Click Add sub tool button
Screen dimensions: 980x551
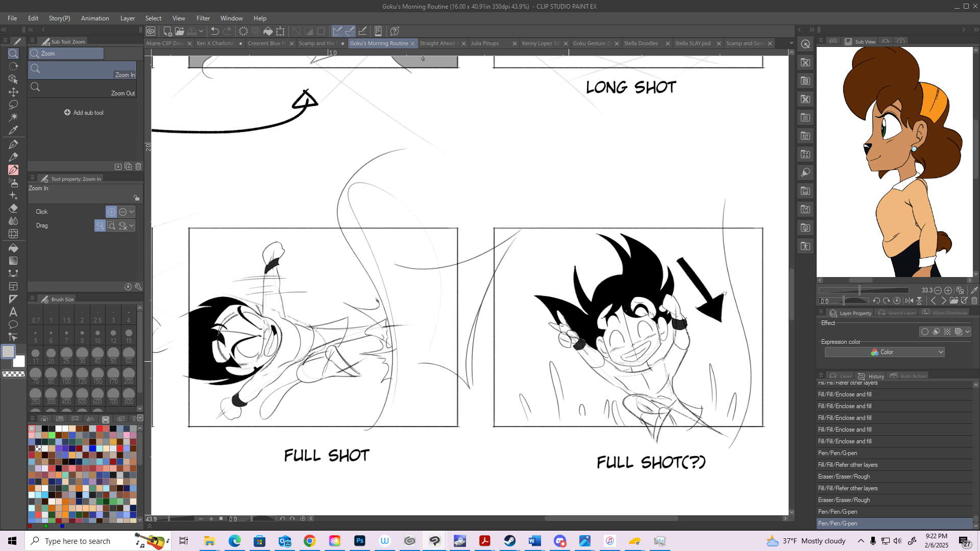tap(84, 112)
